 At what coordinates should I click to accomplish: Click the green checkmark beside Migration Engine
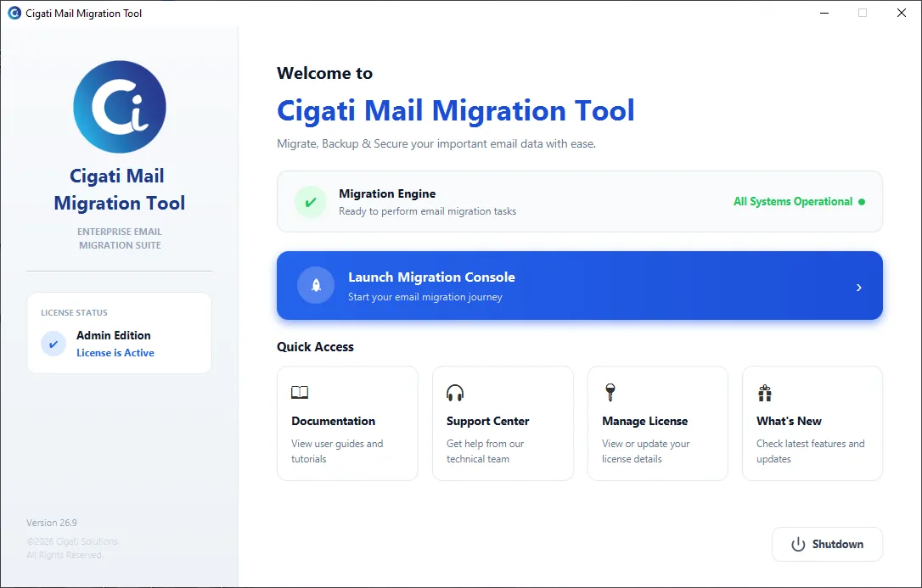[x=311, y=202]
